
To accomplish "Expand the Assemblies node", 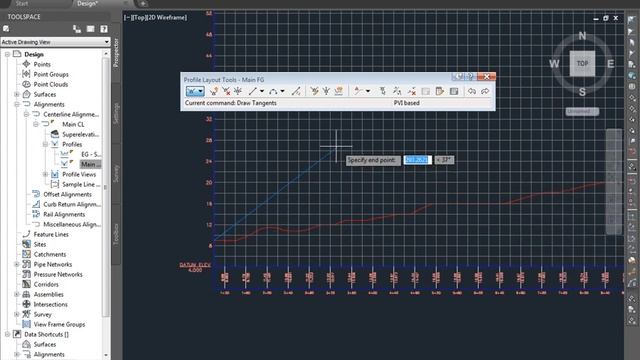I will click(x=17, y=294).
